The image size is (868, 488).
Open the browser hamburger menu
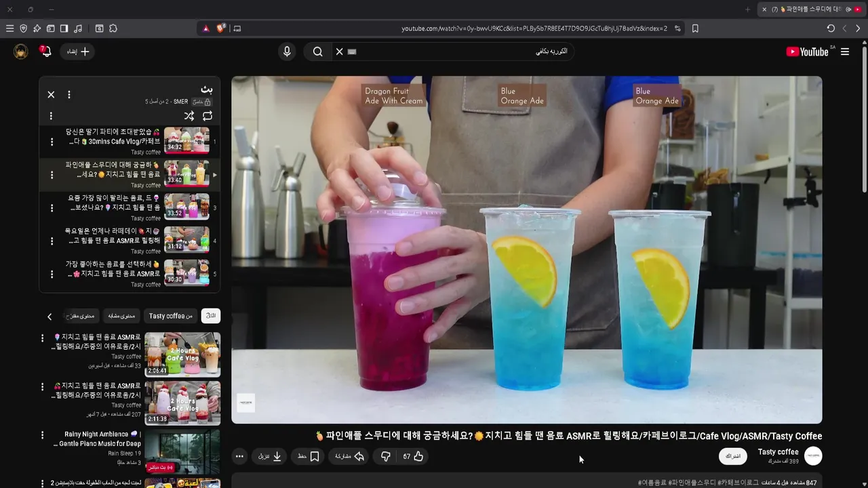9,28
